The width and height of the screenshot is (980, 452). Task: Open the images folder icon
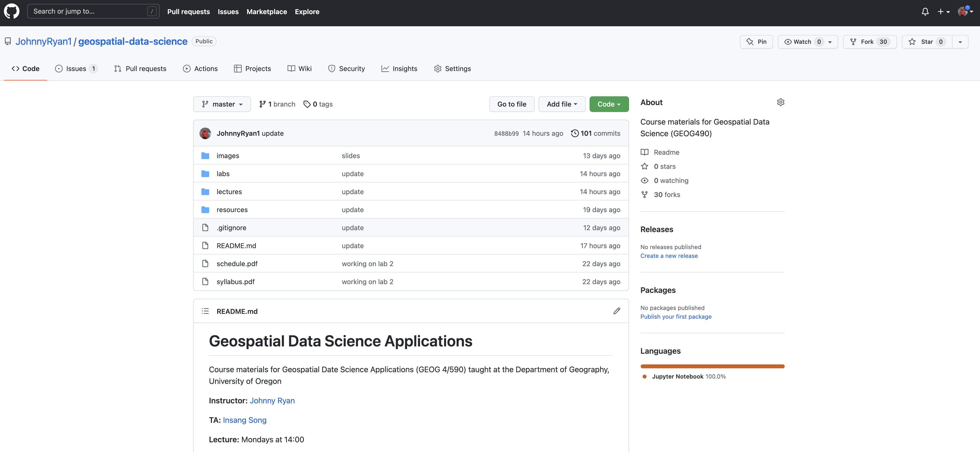206,156
